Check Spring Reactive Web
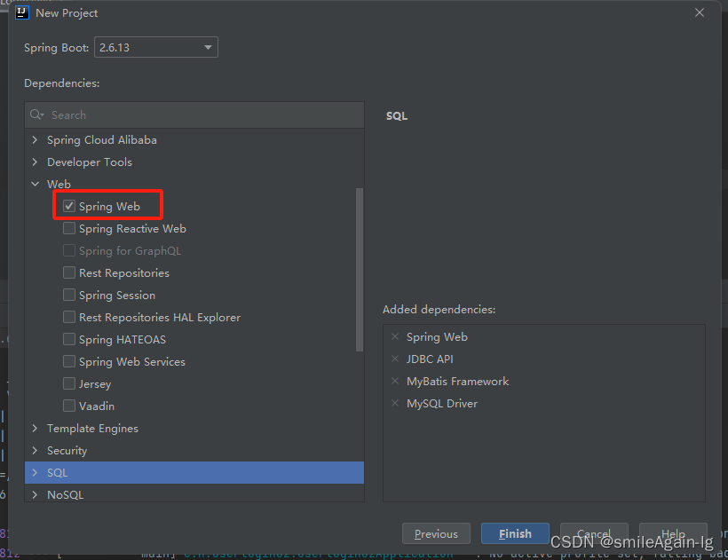Image resolution: width=728 pixels, height=560 pixels. (x=69, y=228)
